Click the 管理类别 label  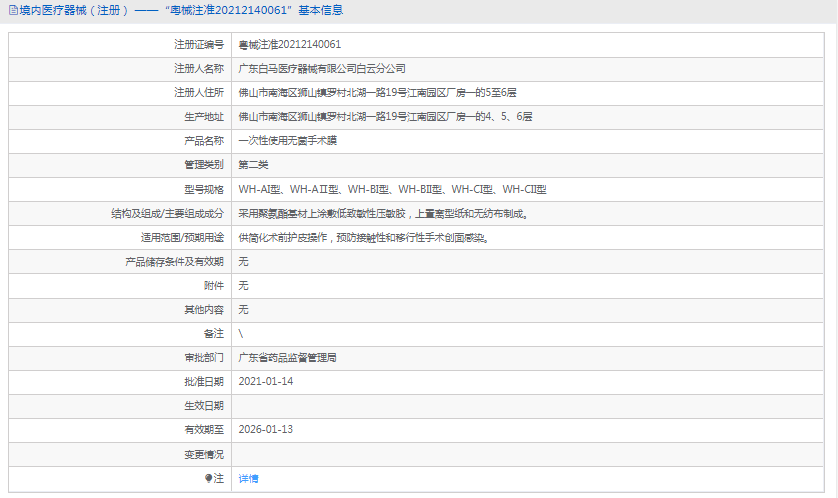pos(204,165)
